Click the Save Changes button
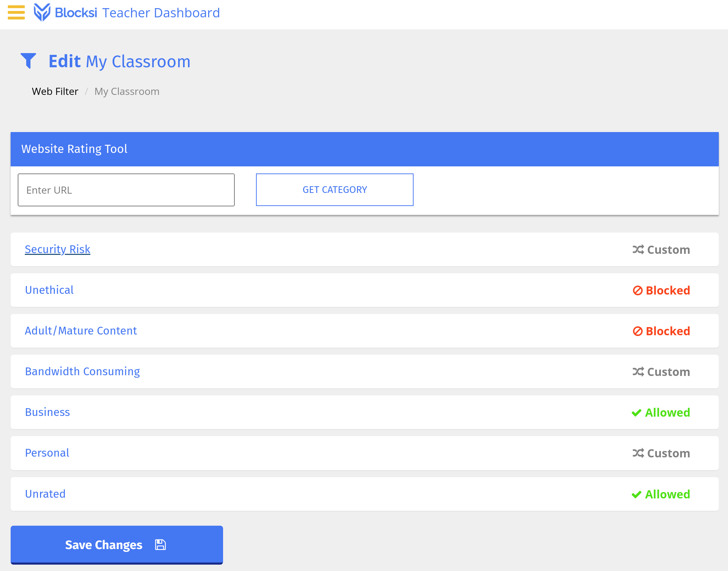The width and height of the screenshot is (728, 571). tap(117, 545)
